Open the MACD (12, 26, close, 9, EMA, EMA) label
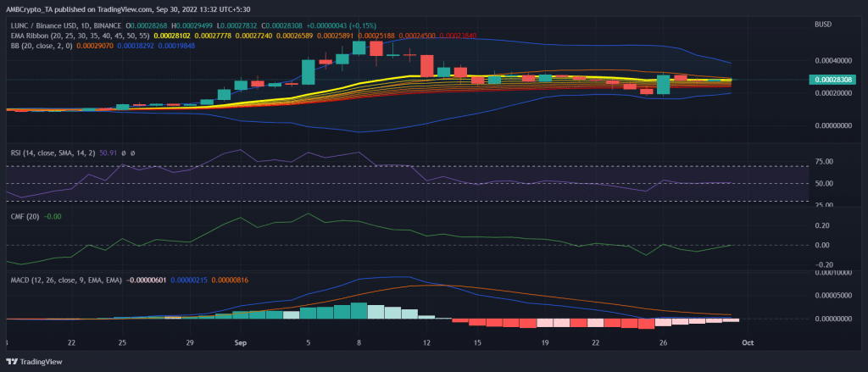 tap(66, 280)
